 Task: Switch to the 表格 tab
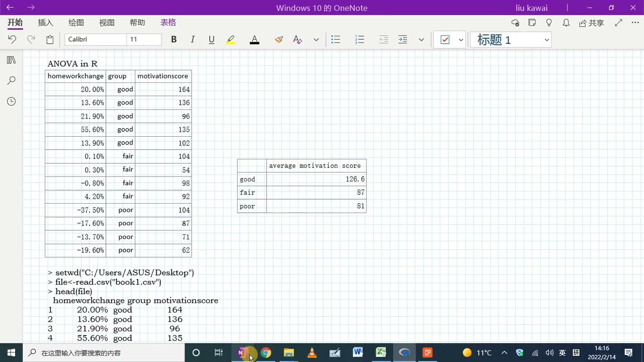click(168, 23)
